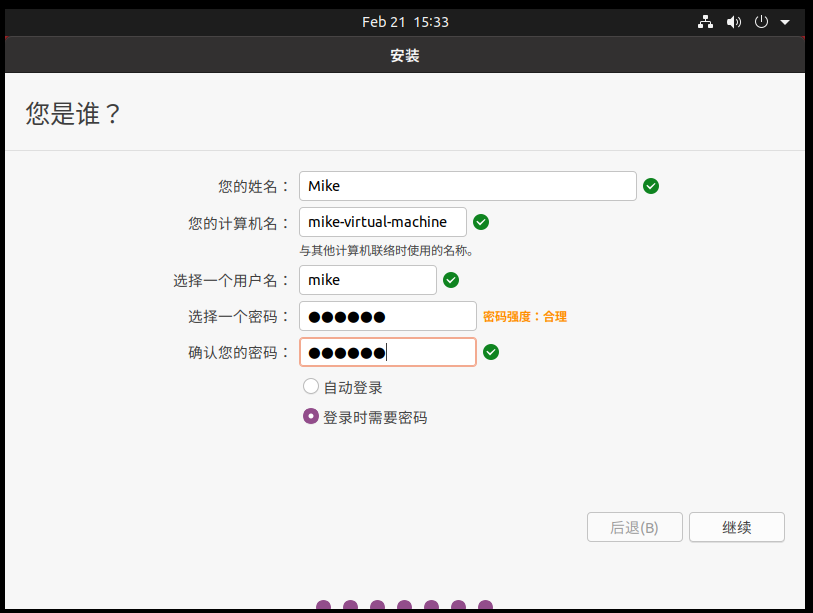Focus the computer name field mike-virtual-machine
Viewport: 813px width, 613px height.
tap(383, 222)
